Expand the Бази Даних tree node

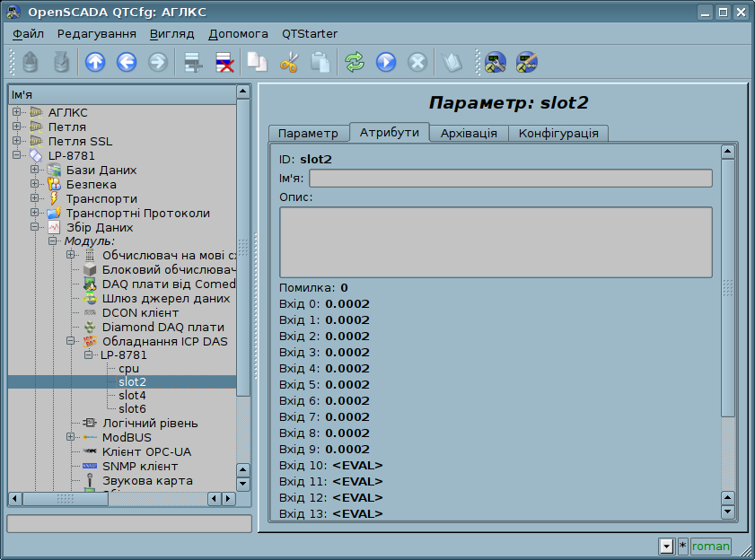[x=35, y=170]
